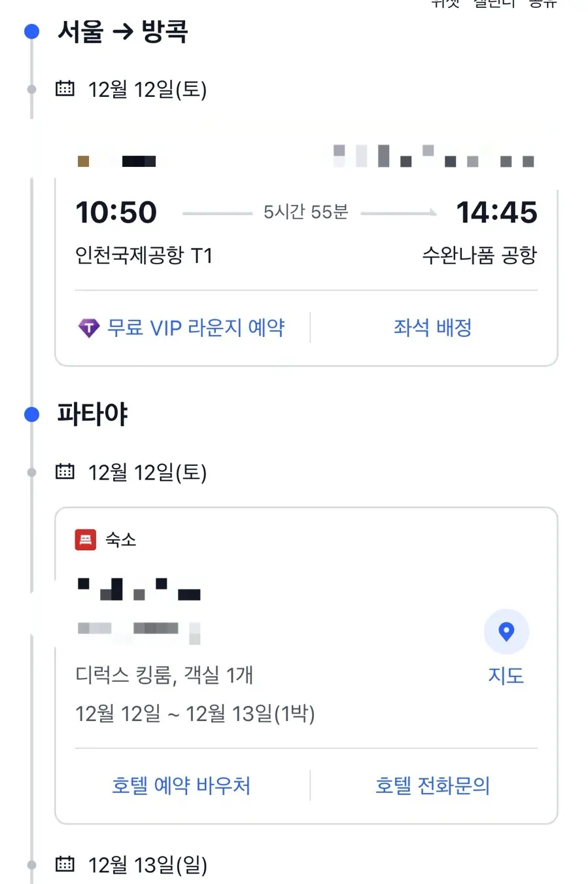588x884 pixels.
Task: Tap the 10:50 departure time
Action: click(116, 212)
